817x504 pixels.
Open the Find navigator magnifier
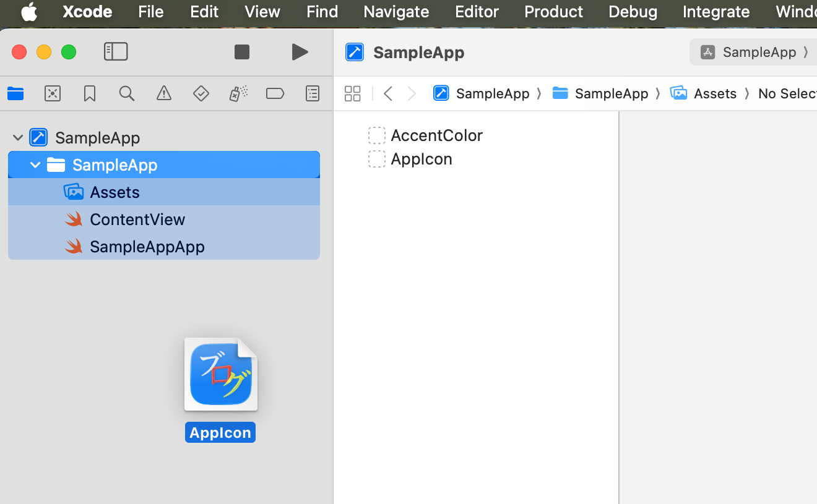pos(127,93)
